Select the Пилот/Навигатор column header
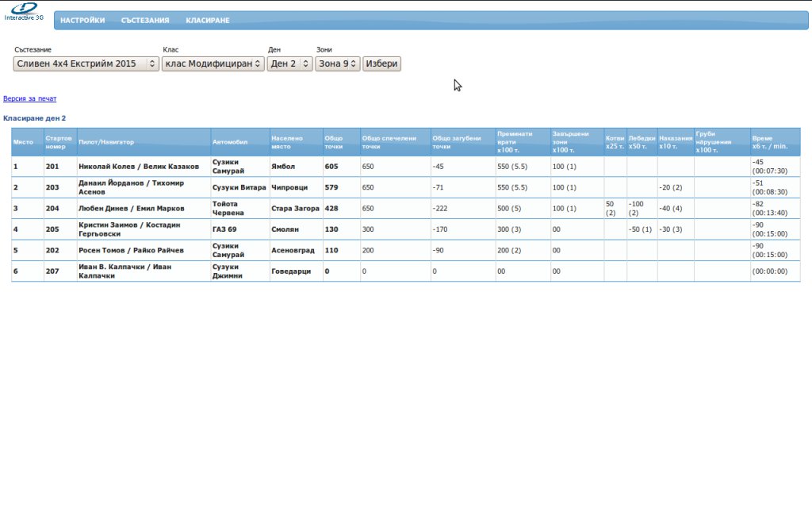The height and width of the screenshot is (508, 812). 106,142
